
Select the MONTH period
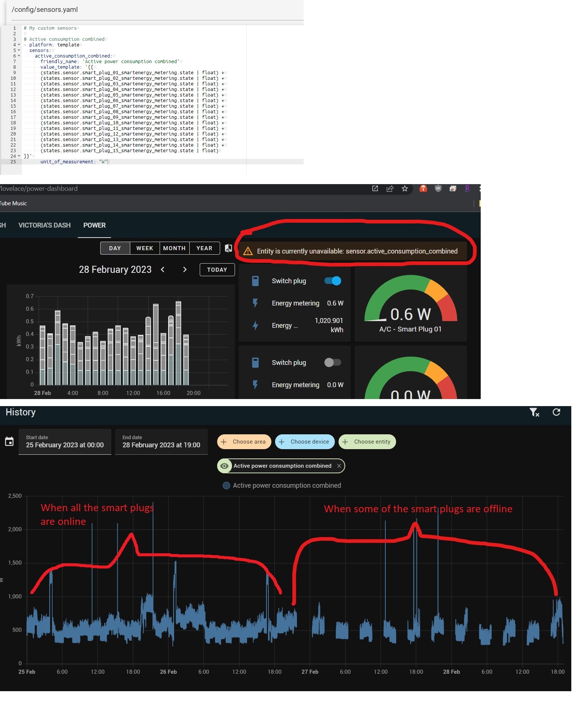point(174,248)
